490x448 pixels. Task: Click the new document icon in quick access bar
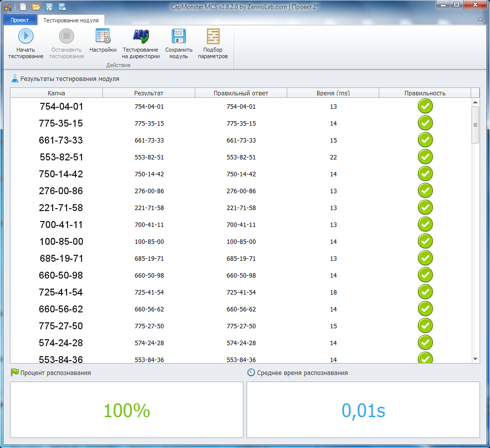(23, 6)
